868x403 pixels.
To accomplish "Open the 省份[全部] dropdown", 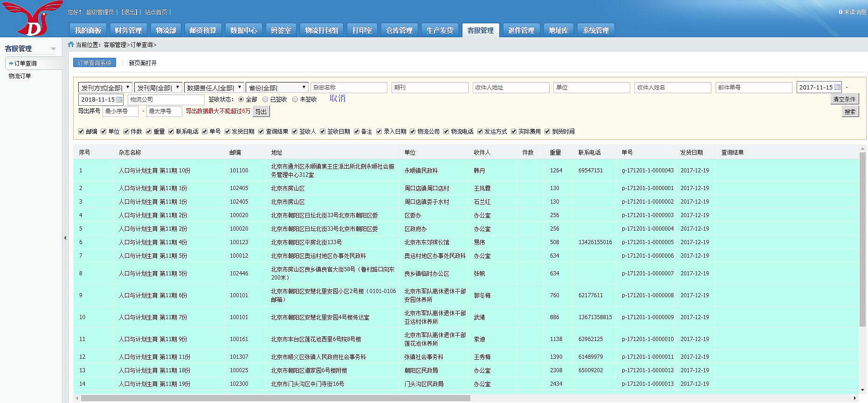I will click(277, 88).
